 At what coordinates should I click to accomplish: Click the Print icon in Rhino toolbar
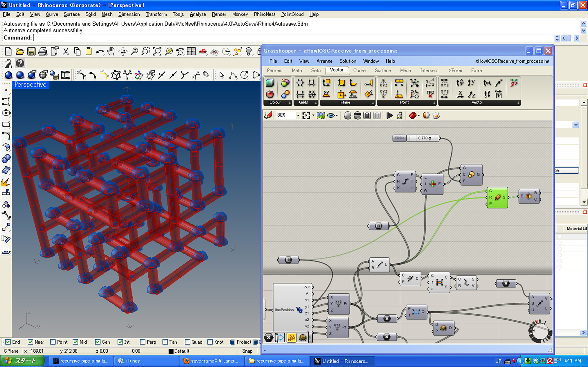[43, 51]
